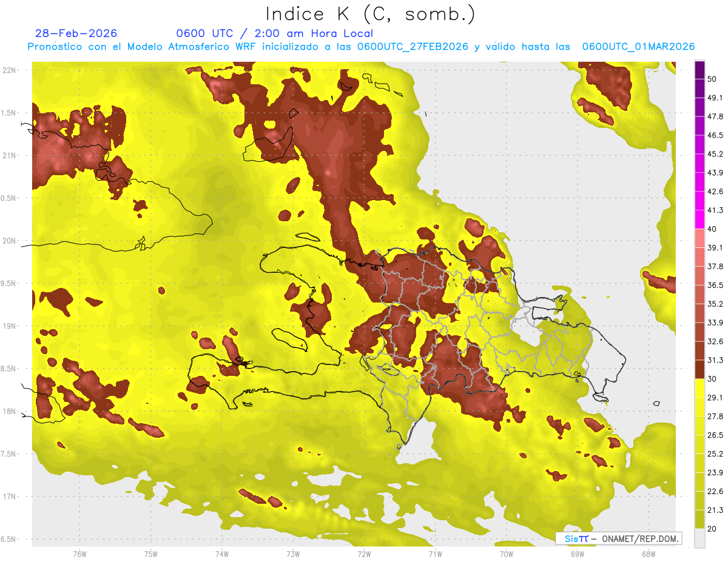Click the '68W' longitude label

(x=648, y=554)
